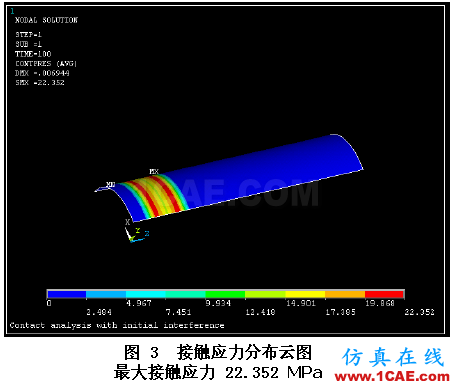
Task: Click the TIME=100 label
Action: (33, 54)
